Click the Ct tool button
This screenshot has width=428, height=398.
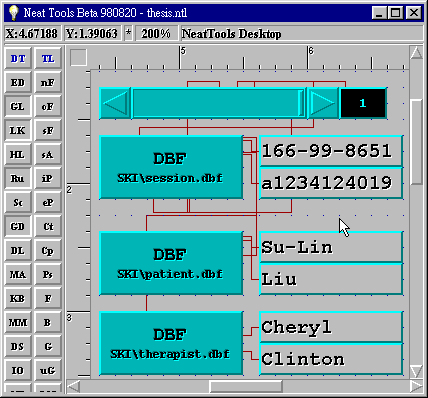48,226
